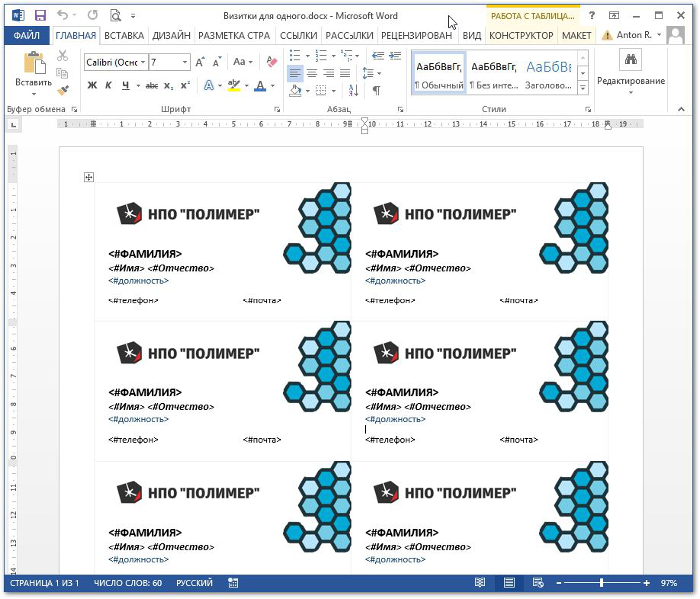Switch to the ДИЗАЙН tab

tap(171, 35)
